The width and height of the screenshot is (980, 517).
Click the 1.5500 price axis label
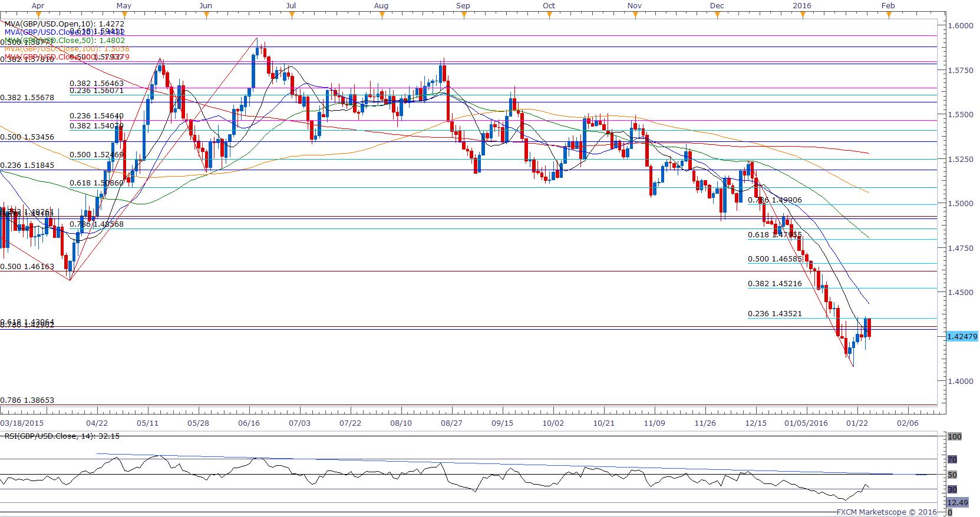click(x=961, y=114)
